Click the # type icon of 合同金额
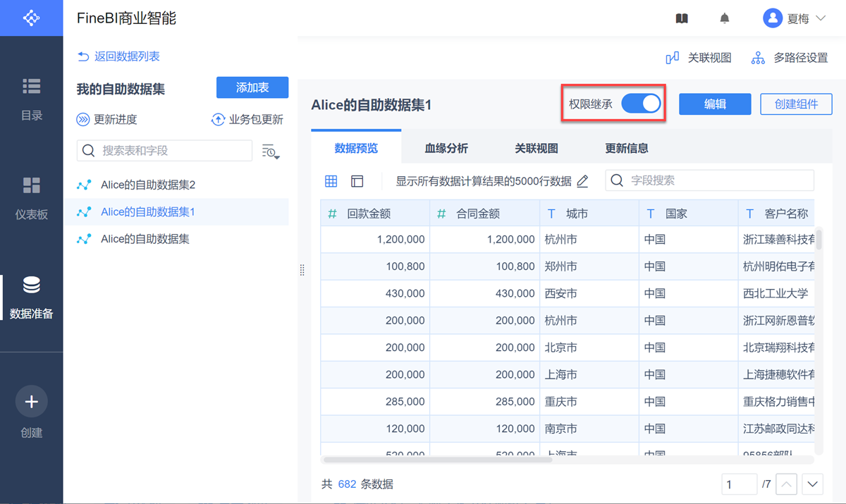The height and width of the screenshot is (504, 846). tap(441, 214)
